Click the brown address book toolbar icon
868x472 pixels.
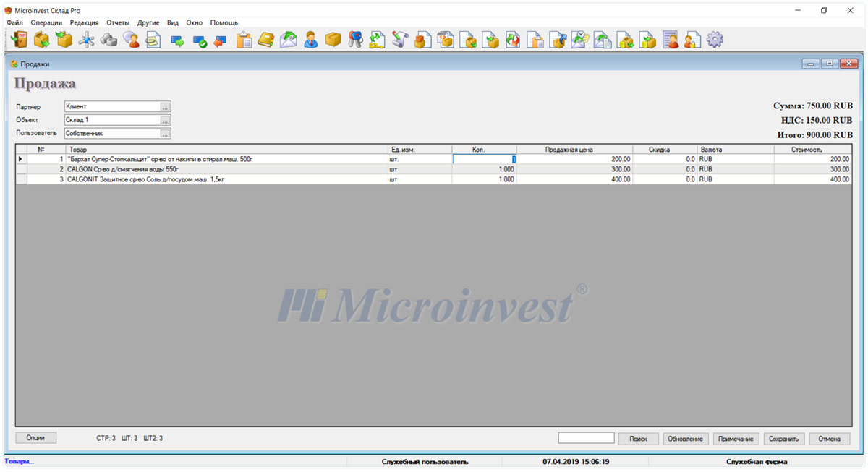point(266,40)
